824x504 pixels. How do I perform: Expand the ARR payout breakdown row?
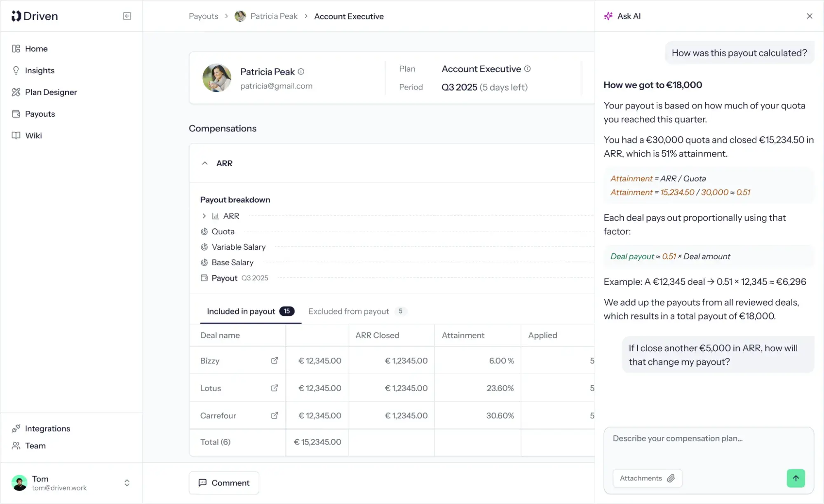point(204,216)
